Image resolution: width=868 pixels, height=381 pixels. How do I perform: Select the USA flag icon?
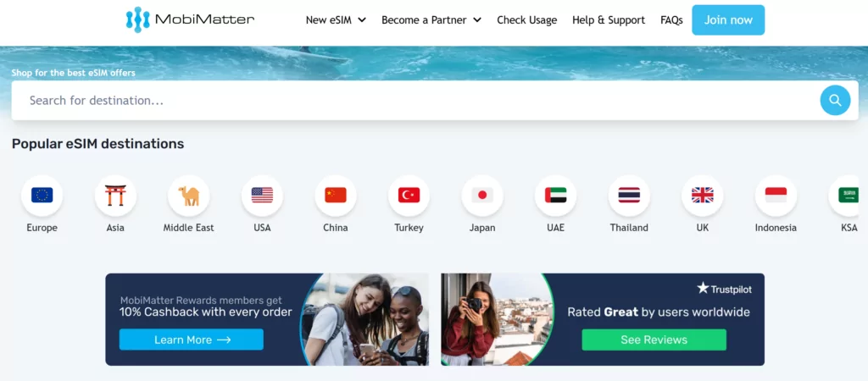(x=263, y=196)
